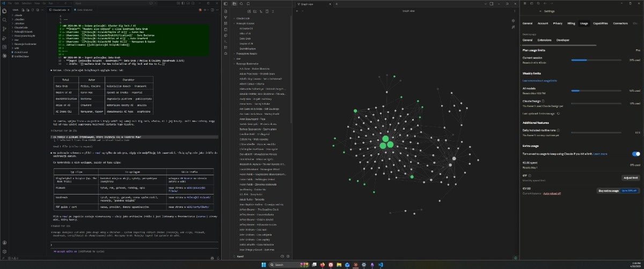The height and width of the screenshot is (269, 644).
Task: Open Obsidian file explorer folder icon
Action: coord(234,3)
